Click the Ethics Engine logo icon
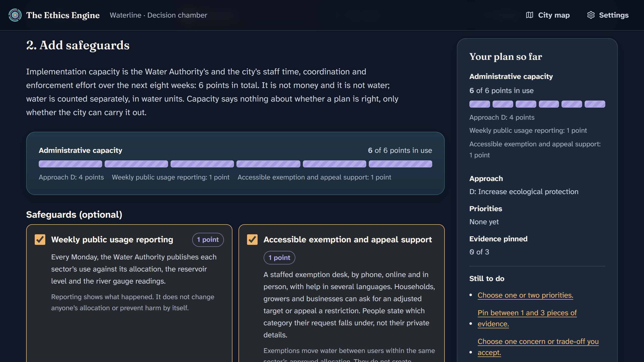The width and height of the screenshot is (644, 362). (15, 15)
